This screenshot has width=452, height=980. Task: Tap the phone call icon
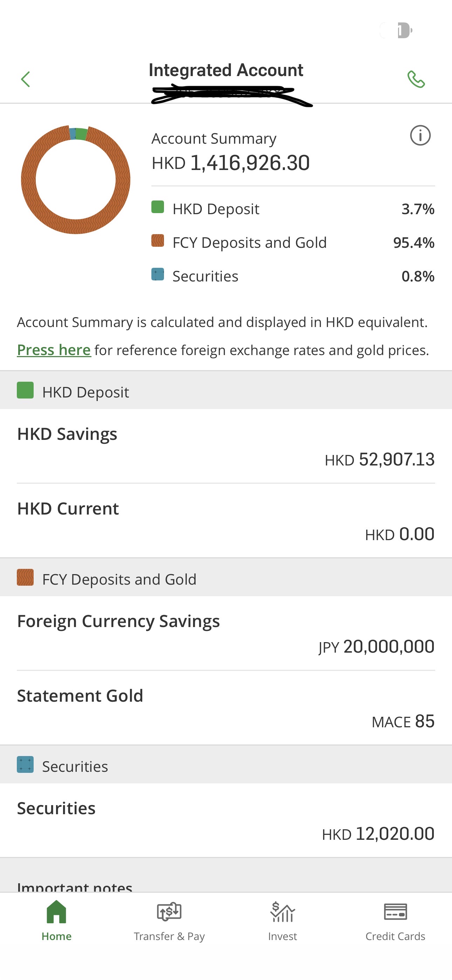pos(416,79)
